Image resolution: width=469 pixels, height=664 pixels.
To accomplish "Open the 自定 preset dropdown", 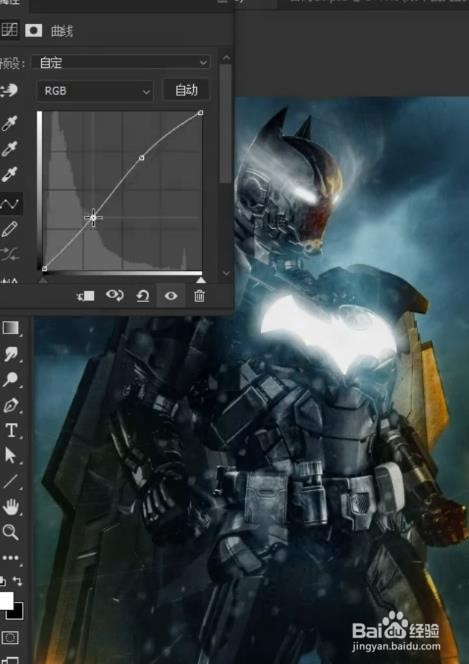I will 121,63.
